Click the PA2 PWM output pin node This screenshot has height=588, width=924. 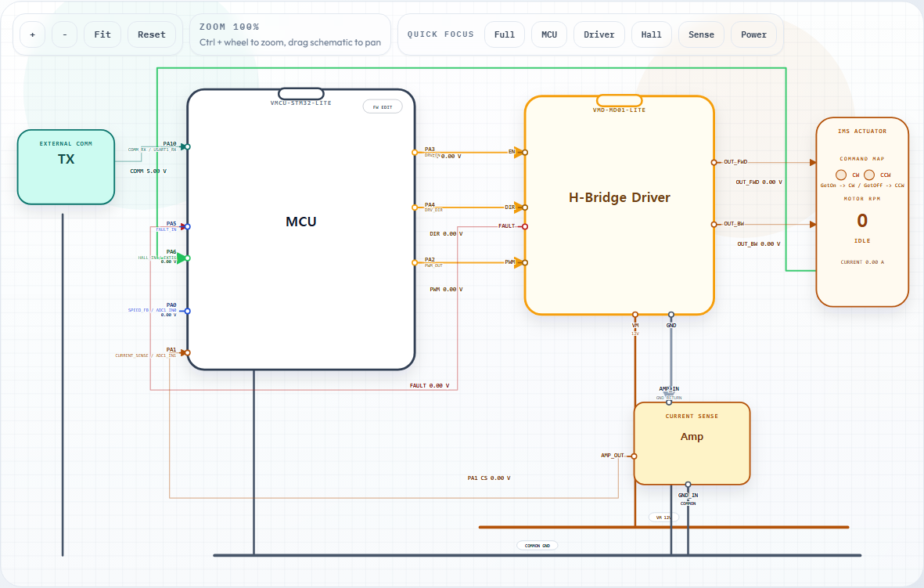(x=415, y=262)
